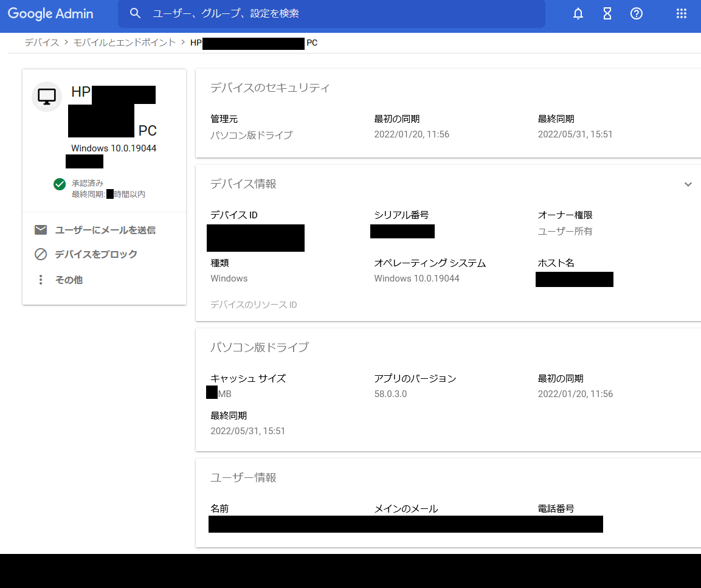
Task: Click デバイスをブロック action
Action: point(95,254)
